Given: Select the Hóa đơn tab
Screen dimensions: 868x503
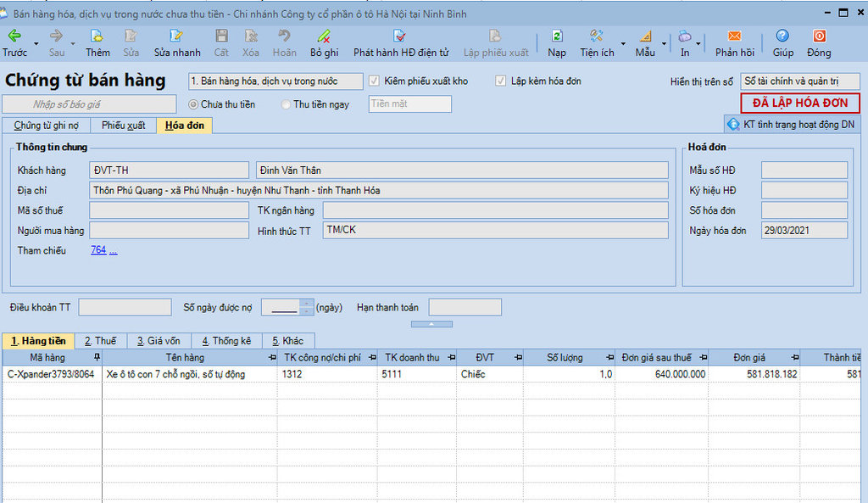Looking at the screenshot, I should pos(184,126).
